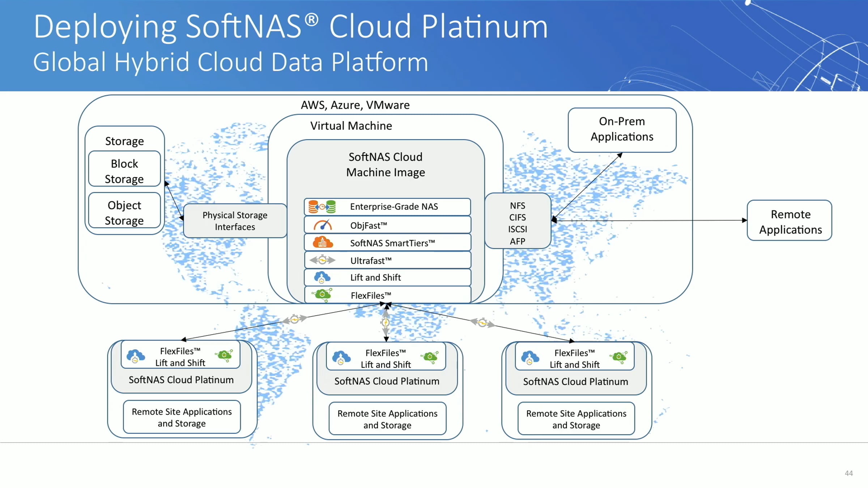Click Ultrafast icon on middle vertical connection line
The image size is (868, 488).
[386, 322]
